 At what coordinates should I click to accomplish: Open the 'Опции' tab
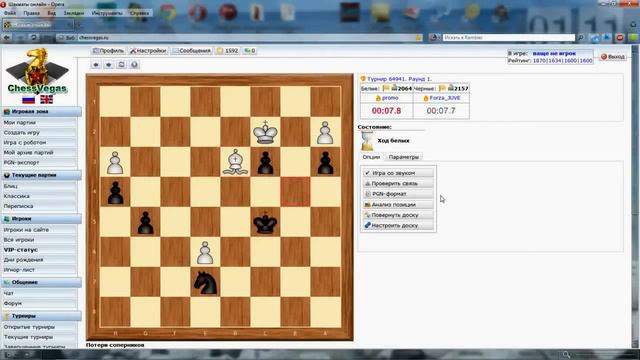[371, 157]
